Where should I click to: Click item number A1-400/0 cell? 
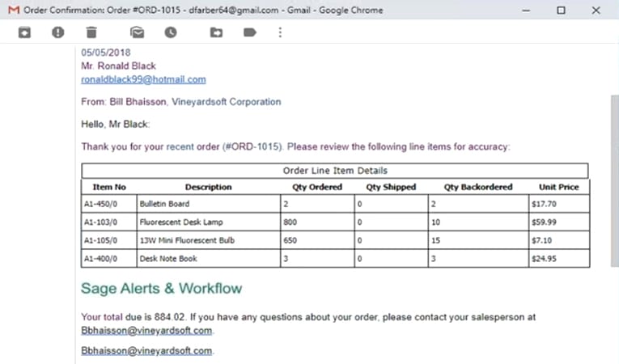109,259
